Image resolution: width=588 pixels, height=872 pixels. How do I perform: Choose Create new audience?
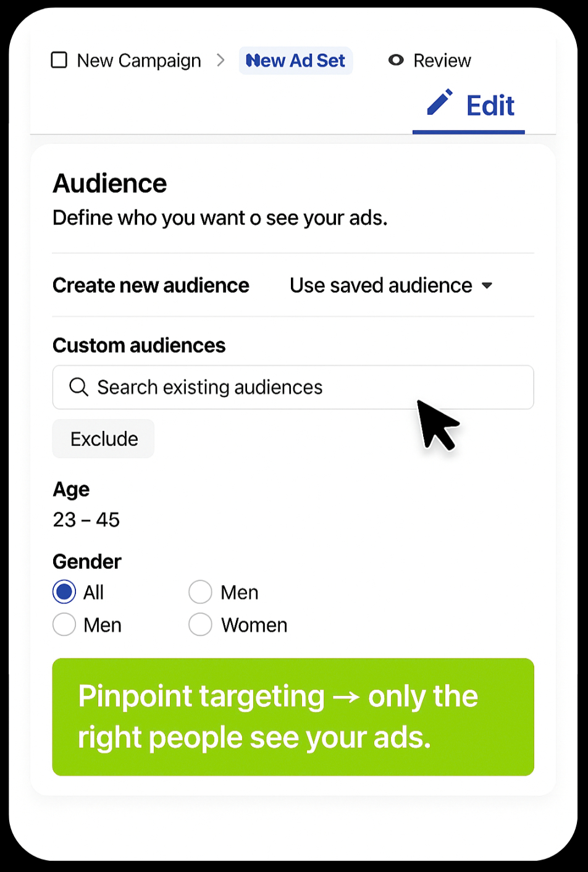151,286
